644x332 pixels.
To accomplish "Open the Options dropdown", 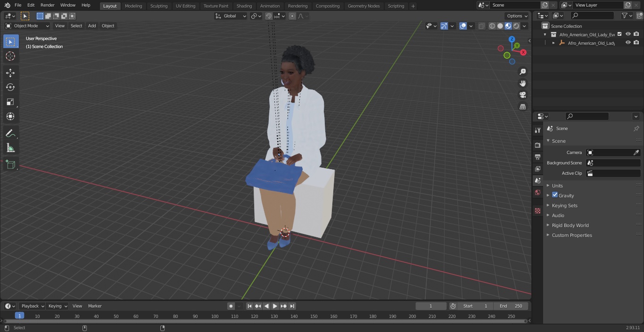I will click(x=517, y=16).
